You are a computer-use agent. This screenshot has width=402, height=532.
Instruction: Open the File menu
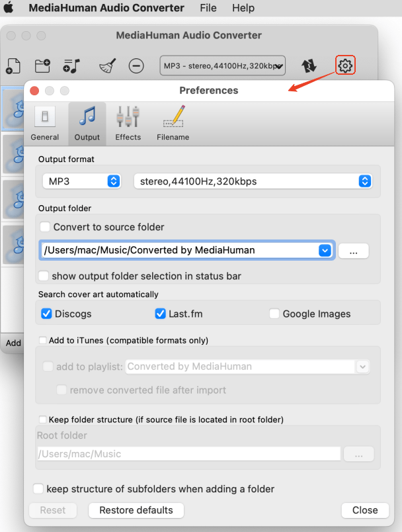(x=208, y=8)
